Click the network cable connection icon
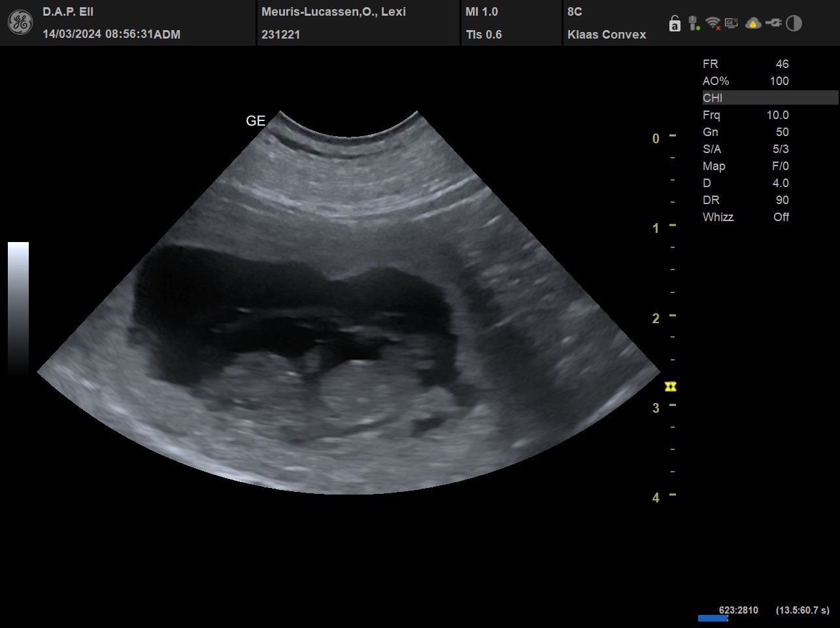This screenshot has width=840, height=628. point(774,24)
